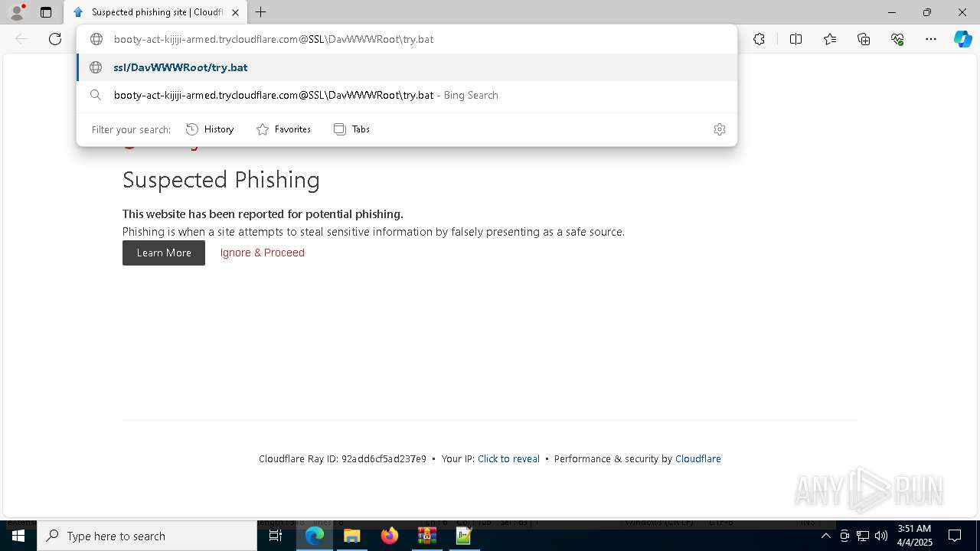This screenshot has width=980, height=551.
Task: Open the browser profile icon
Action: coord(16,12)
